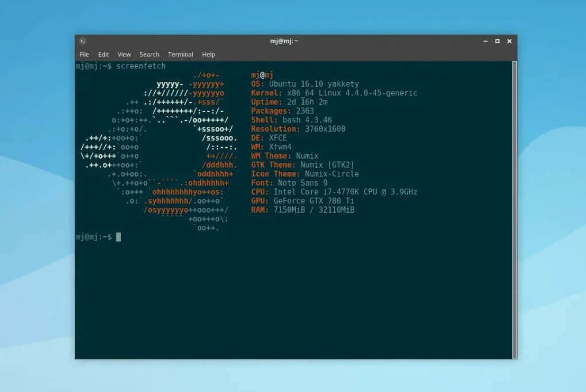Open the Help menu
The image size is (586, 392).
tap(209, 55)
